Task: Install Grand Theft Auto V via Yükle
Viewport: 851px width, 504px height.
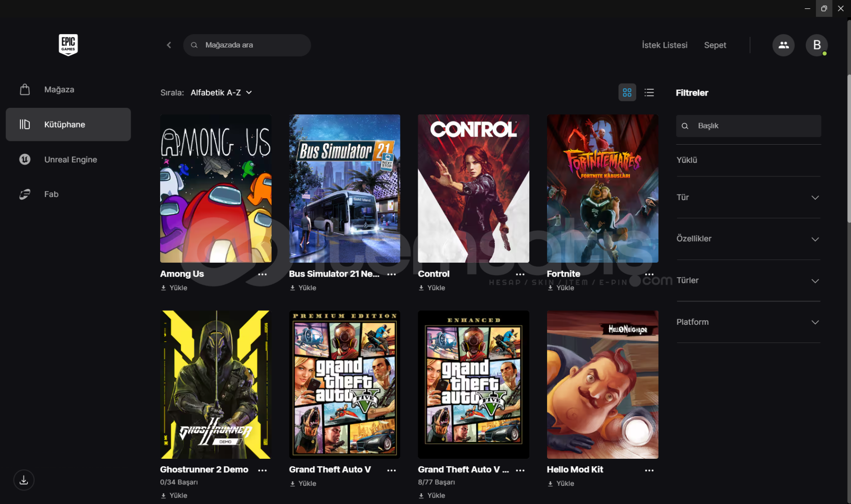Action: 302,483
